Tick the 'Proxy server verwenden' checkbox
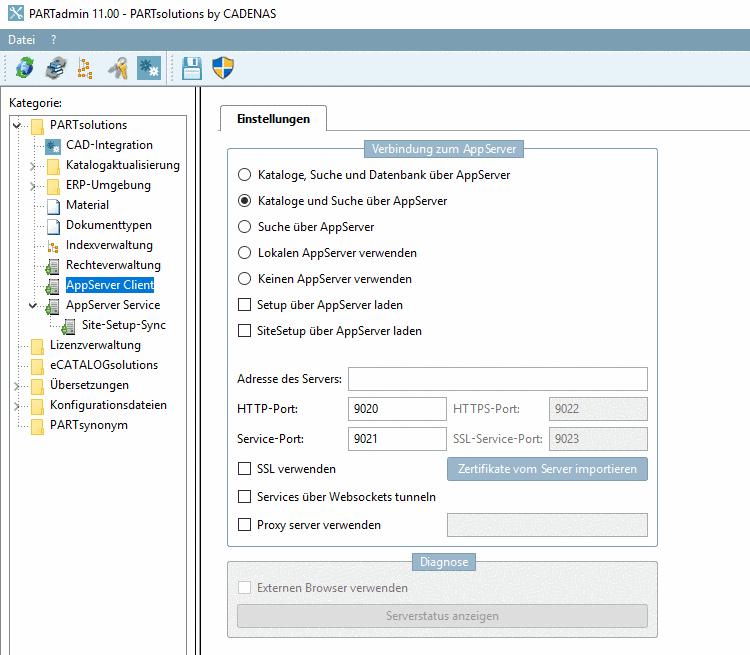The height and width of the screenshot is (655, 750). (244, 524)
